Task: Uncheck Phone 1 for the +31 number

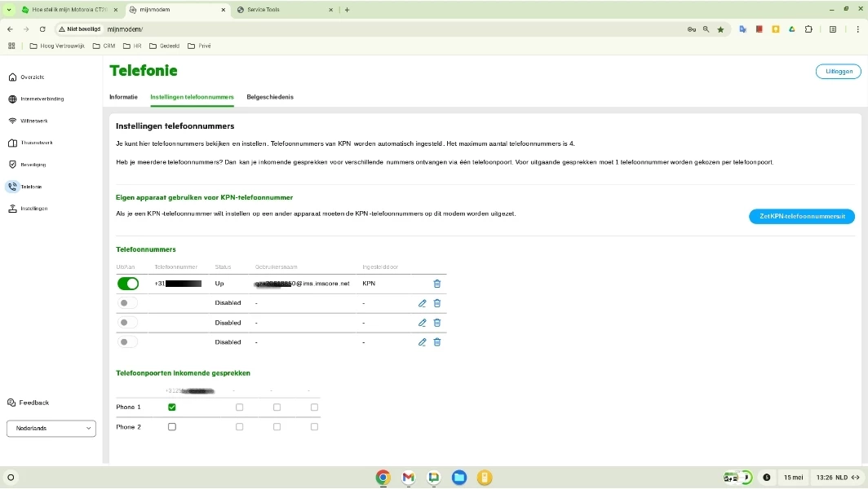Action: click(x=171, y=407)
